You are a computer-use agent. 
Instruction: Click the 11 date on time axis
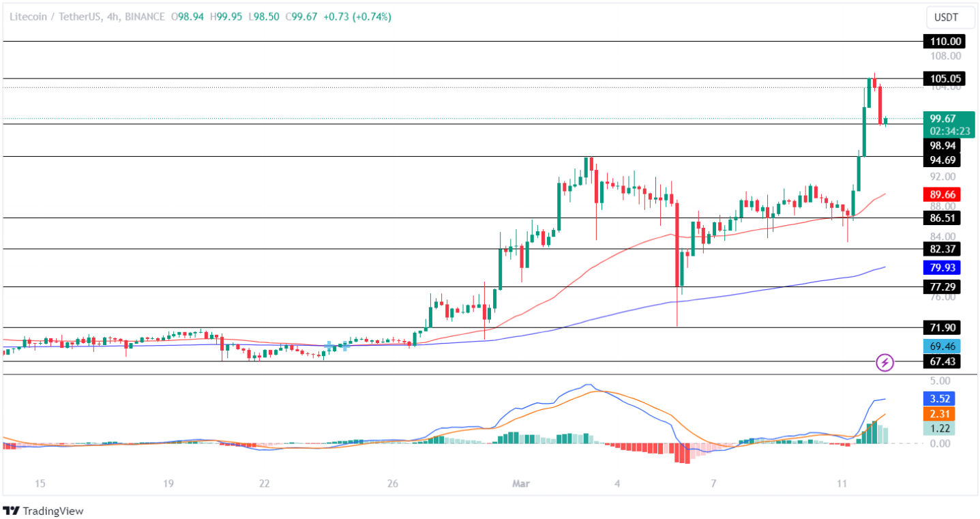842,484
